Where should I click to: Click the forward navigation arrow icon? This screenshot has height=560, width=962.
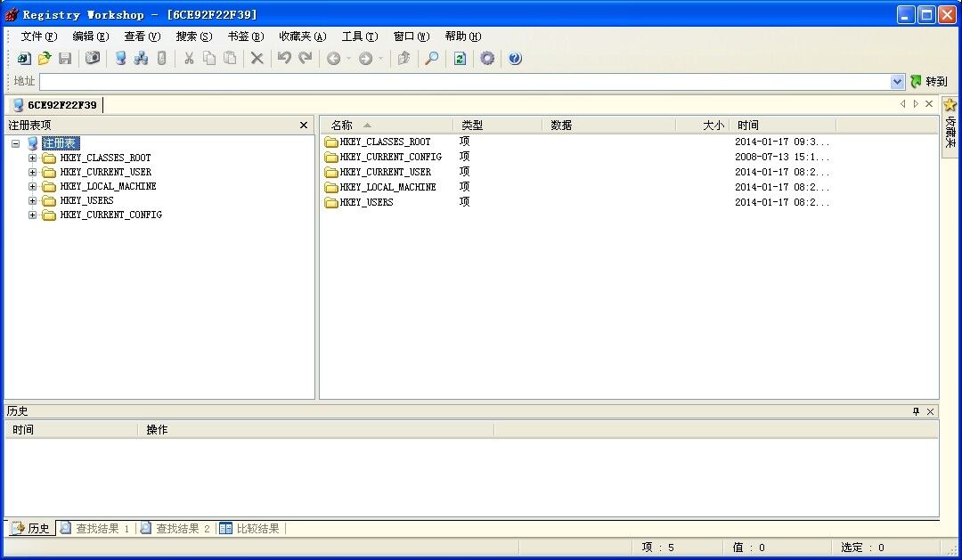pos(365,58)
